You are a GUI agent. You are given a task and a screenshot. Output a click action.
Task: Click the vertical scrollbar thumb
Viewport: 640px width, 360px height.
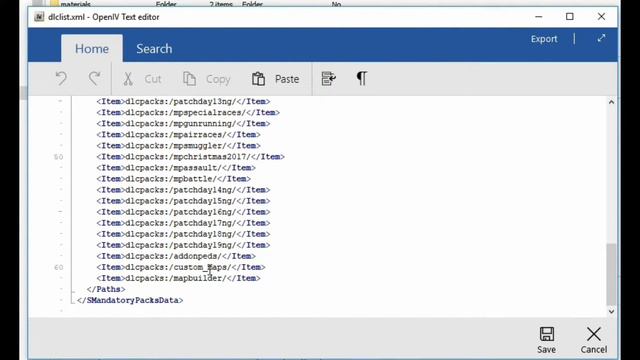coord(611,274)
